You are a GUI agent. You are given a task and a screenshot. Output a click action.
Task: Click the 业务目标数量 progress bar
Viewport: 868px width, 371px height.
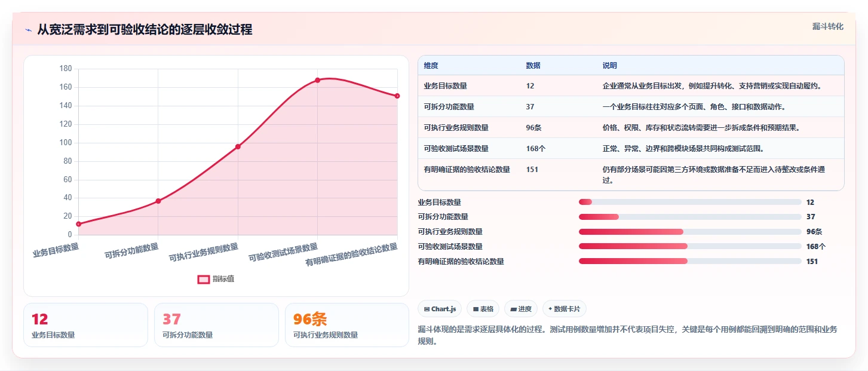(x=690, y=203)
